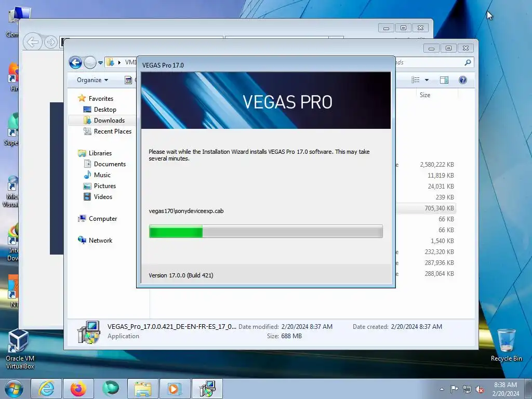Click the Date created value in details pane
The width and height of the screenshot is (532, 399).
pyautogui.click(x=416, y=327)
